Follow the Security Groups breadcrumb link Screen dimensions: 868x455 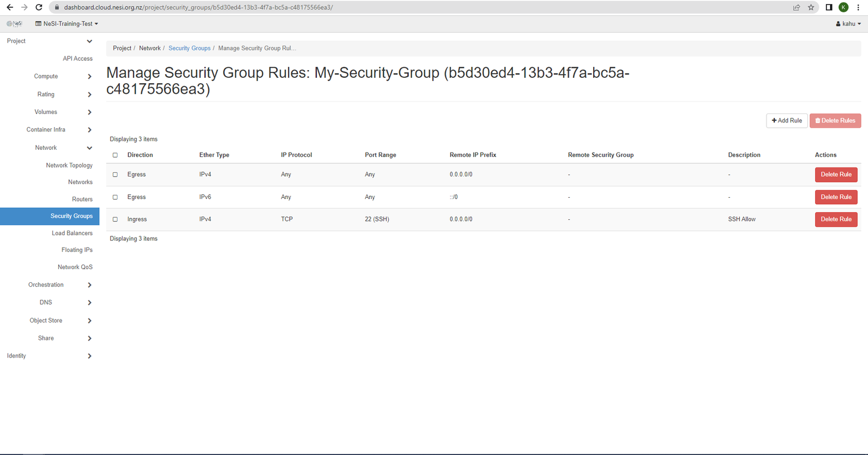pyautogui.click(x=189, y=48)
